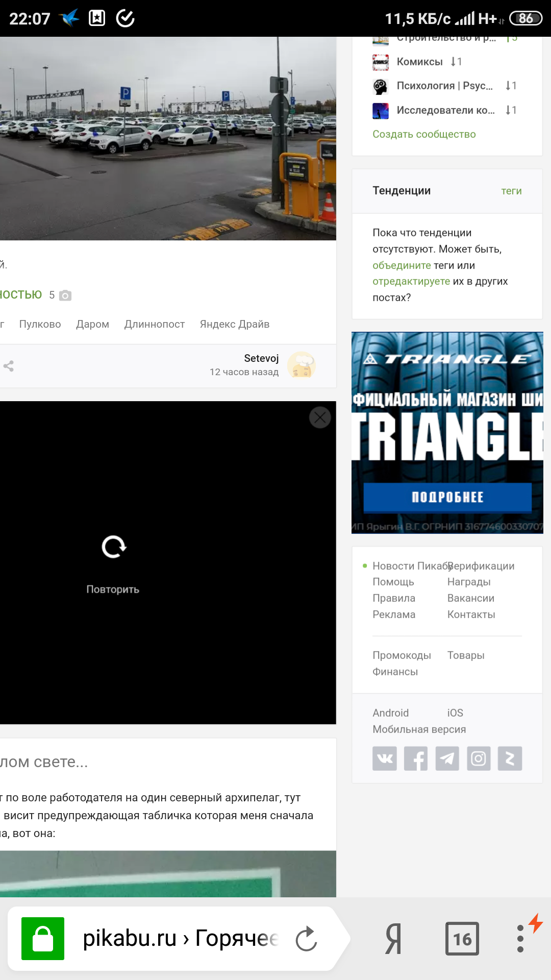Open Контакты footer link

[x=471, y=615]
